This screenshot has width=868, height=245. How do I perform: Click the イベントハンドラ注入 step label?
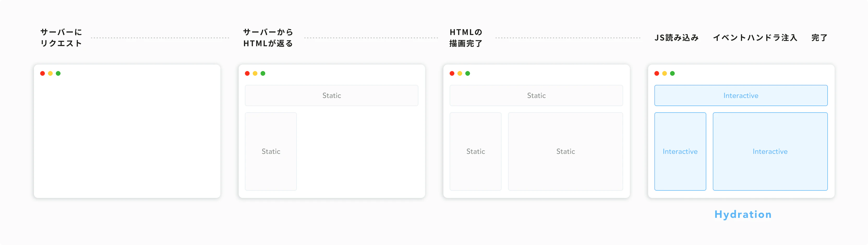(x=755, y=38)
